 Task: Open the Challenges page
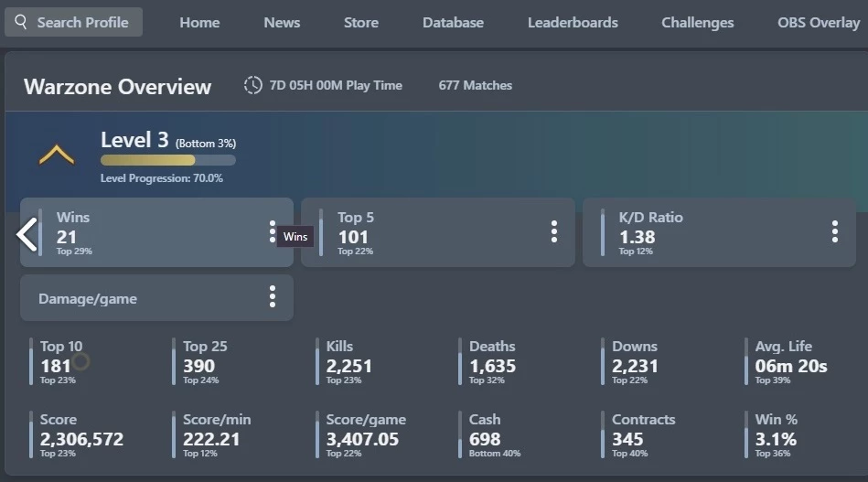click(x=698, y=23)
